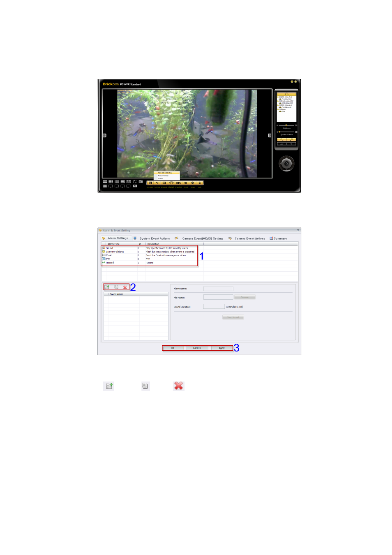Adjust the Brightness slider
The height and width of the screenshot is (555, 392).
(286, 125)
